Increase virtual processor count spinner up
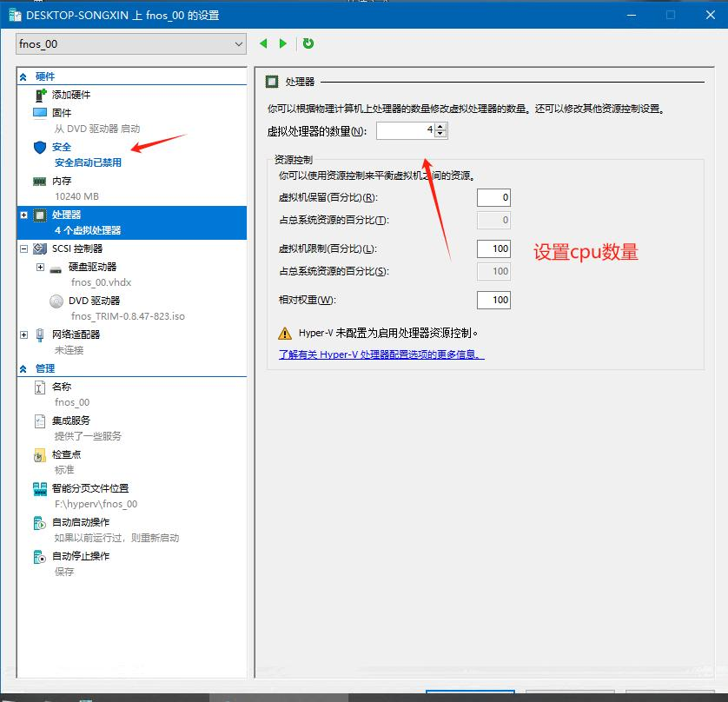 pyautogui.click(x=440, y=127)
